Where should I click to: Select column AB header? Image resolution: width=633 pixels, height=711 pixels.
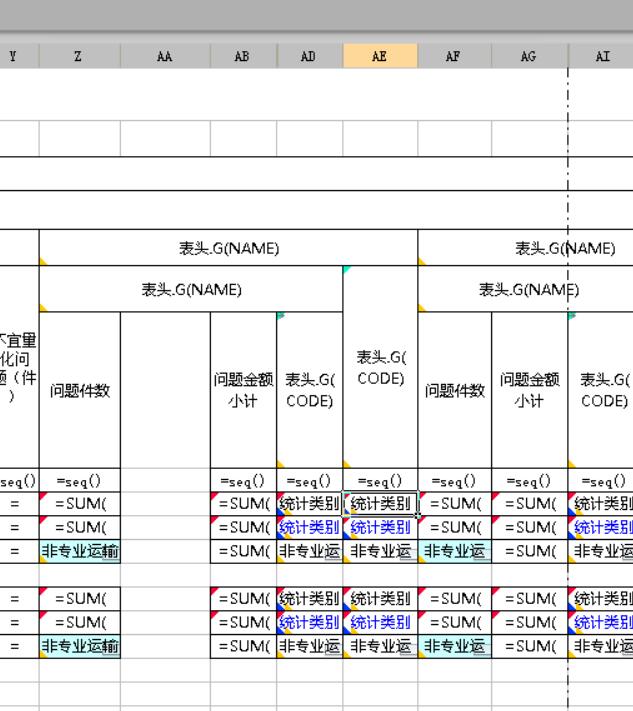click(x=243, y=56)
